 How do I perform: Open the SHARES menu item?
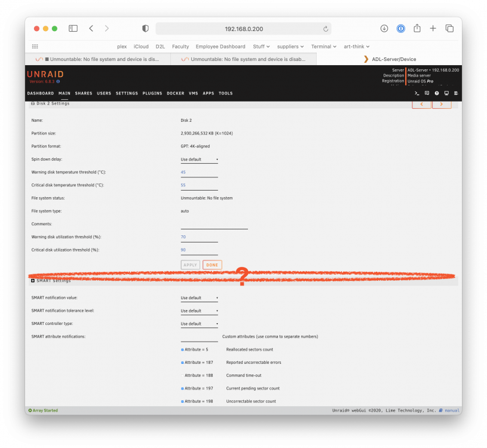(84, 93)
